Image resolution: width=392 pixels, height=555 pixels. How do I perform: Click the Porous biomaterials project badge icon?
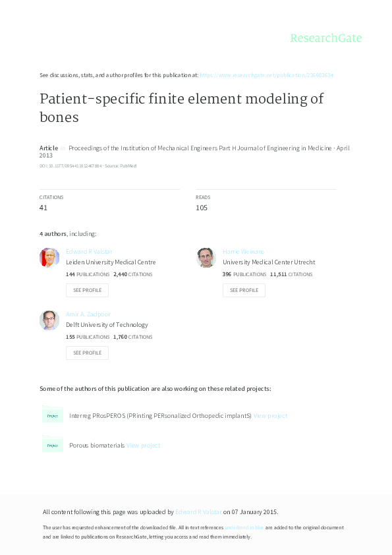[53, 445]
